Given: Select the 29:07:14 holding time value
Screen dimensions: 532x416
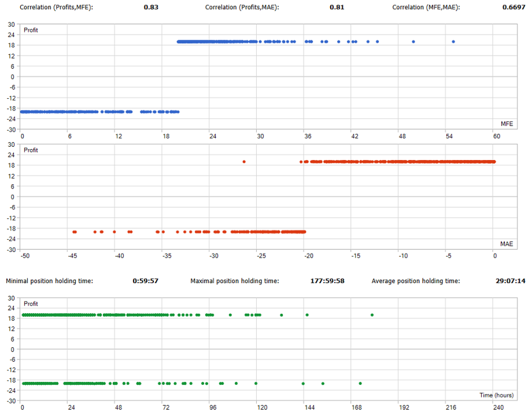Looking at the screenshot, I should [x=510, y=281].
